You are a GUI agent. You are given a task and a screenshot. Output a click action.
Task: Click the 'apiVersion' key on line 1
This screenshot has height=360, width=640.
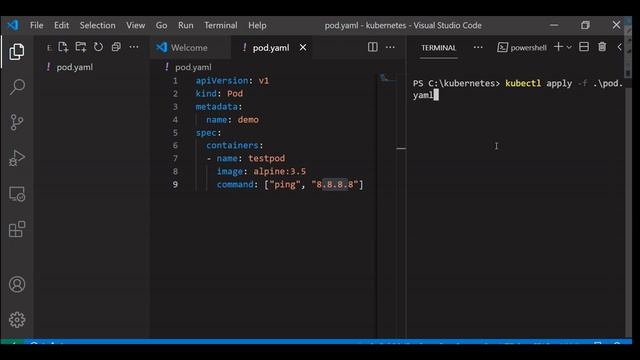222,80
